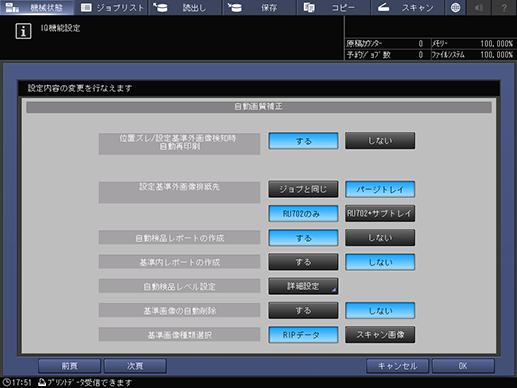The image size is (517, 388).
Task: Select RIPデータ as reference image type
Action: click(303, 335)
